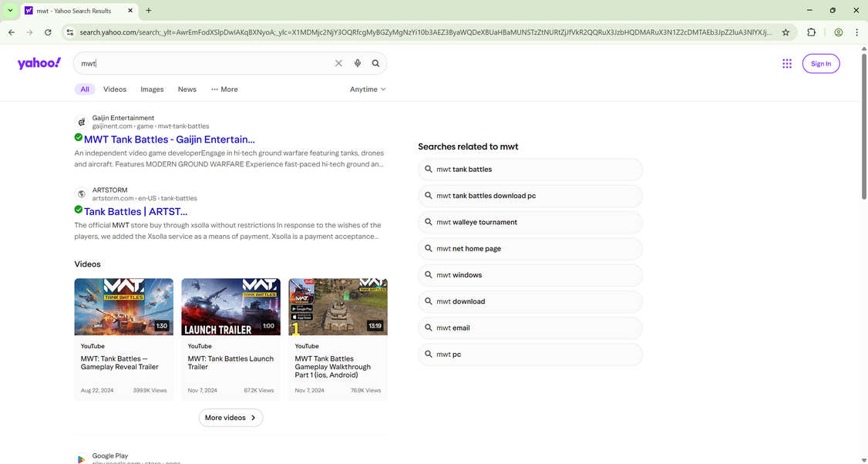
Task: Select related search mwt walleye tournament
Action: (530, 222)
